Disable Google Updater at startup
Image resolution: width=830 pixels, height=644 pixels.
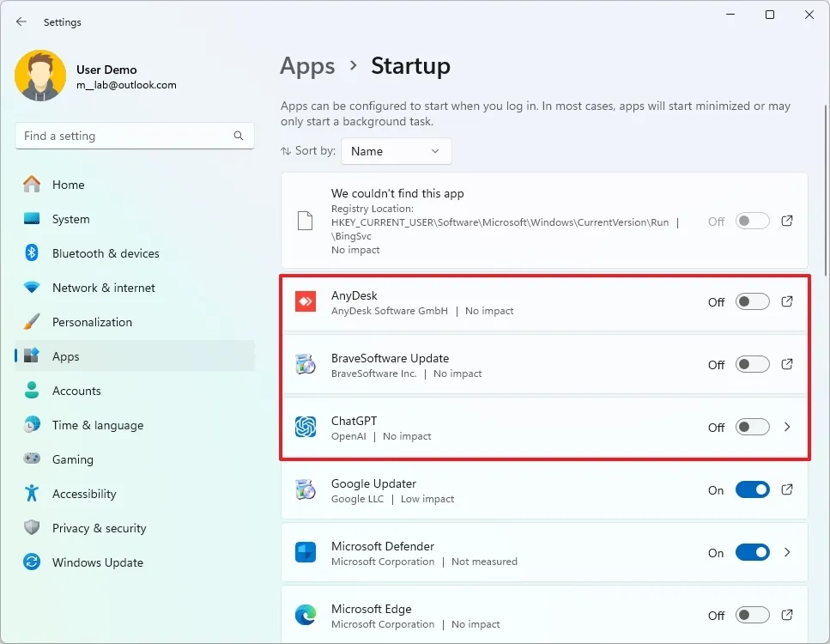click(752, 489)
